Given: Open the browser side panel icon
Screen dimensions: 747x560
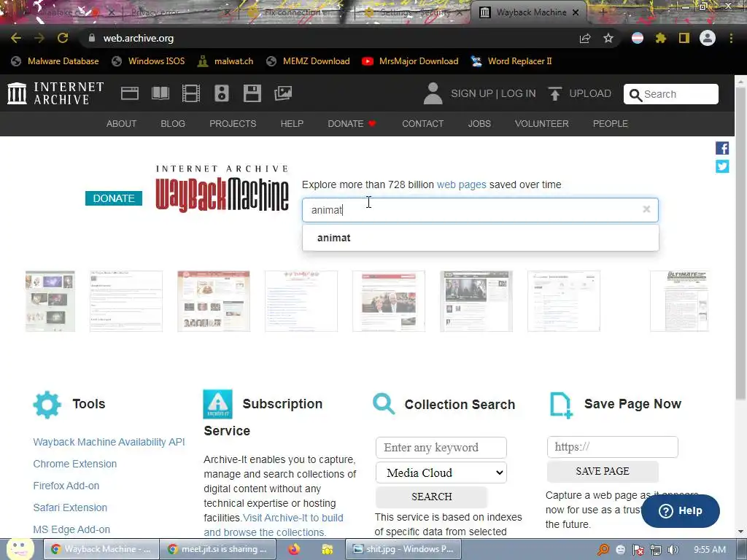Looking at the screenshot, I should click(684, 38).
